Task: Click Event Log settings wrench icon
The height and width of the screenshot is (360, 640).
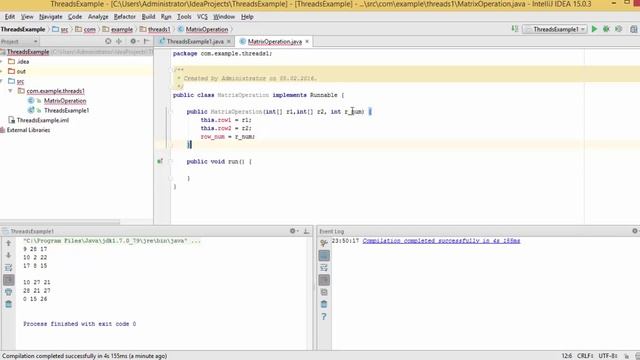Action: 324,243
